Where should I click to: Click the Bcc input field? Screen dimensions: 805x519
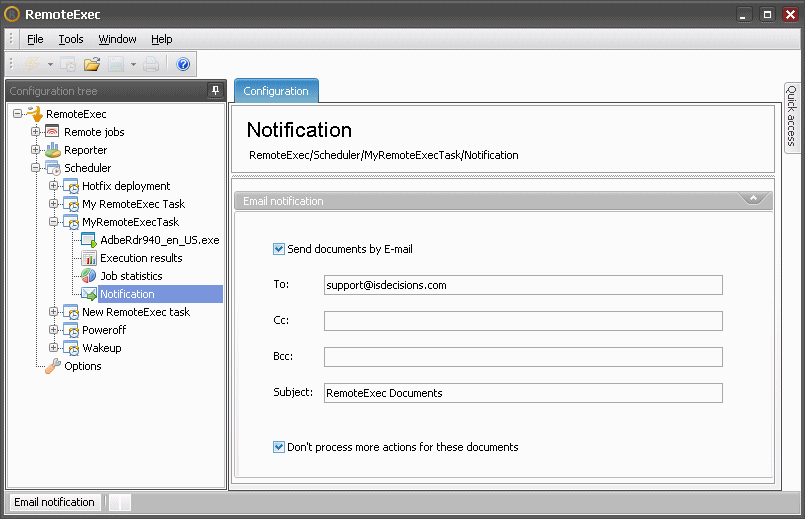coord(523,357)
